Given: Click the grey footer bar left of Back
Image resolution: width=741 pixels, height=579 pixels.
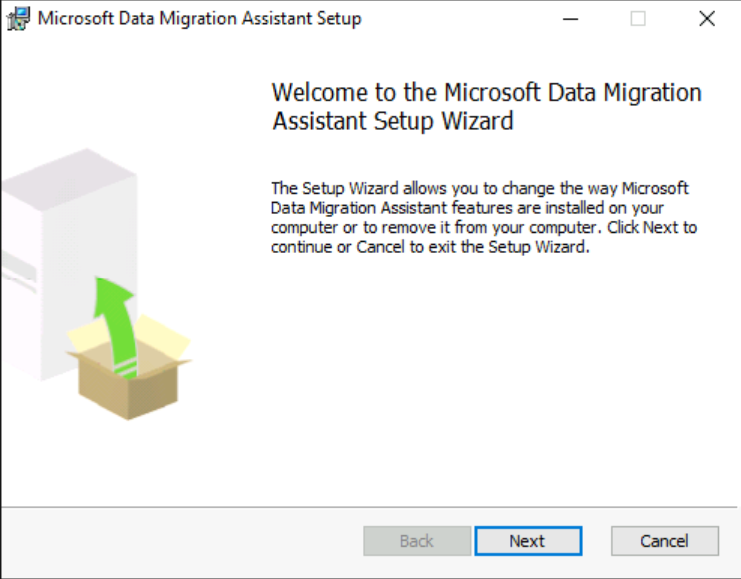Looking at the screenshot, I should coord(180,541).
